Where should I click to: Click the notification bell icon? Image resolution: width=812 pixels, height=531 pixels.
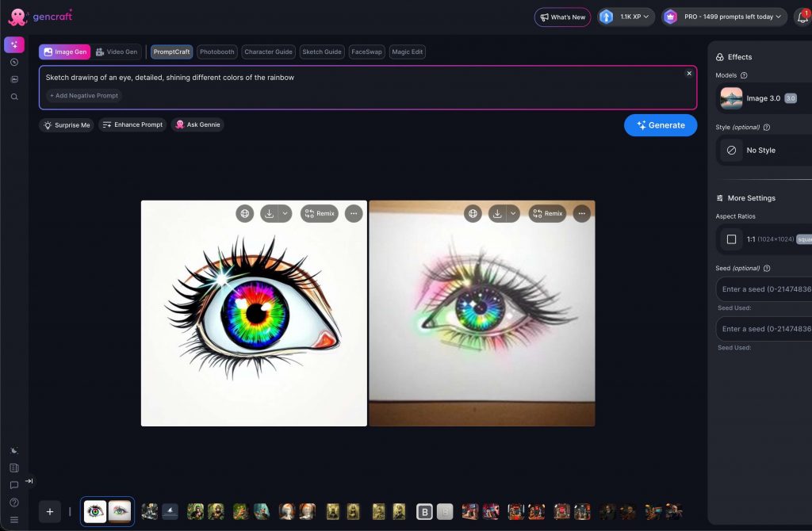(802, 17)
